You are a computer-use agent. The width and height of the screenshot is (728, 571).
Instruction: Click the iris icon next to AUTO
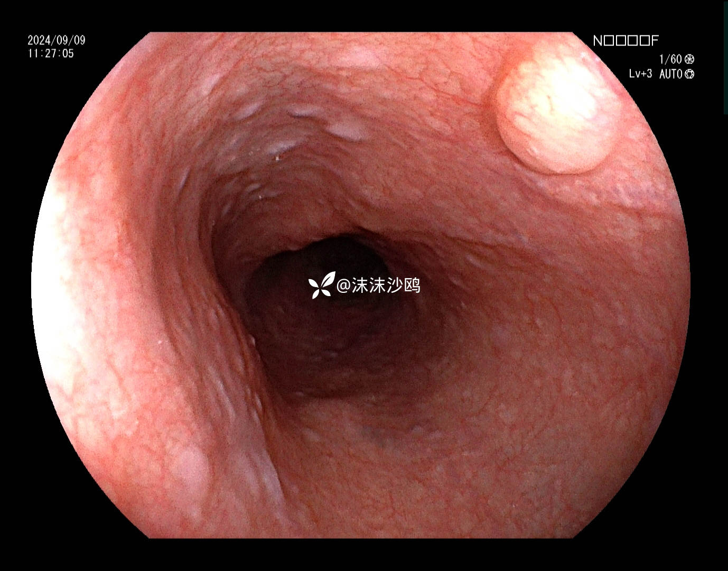[x=689, y=74]
